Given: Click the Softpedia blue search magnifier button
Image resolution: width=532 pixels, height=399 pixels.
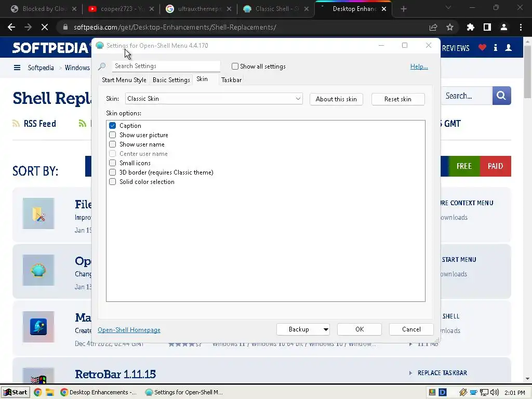Looking at the screenshot, I should coord(501,96).
